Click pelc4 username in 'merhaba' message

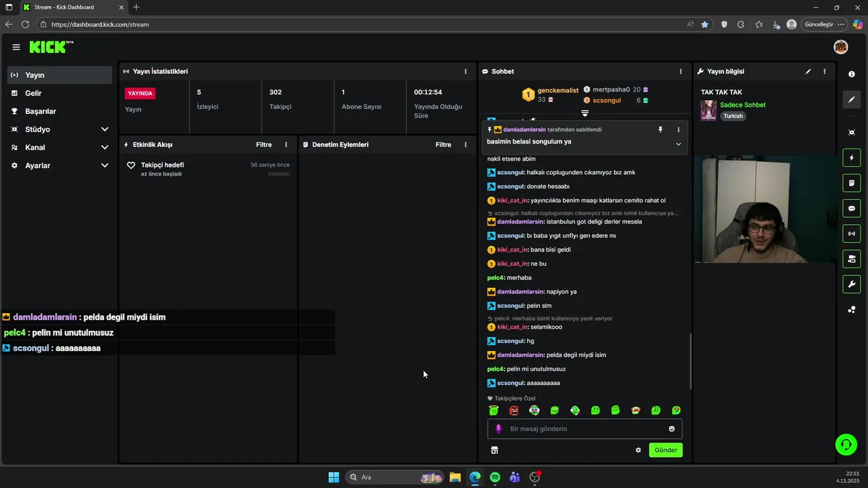pos(495,278)
